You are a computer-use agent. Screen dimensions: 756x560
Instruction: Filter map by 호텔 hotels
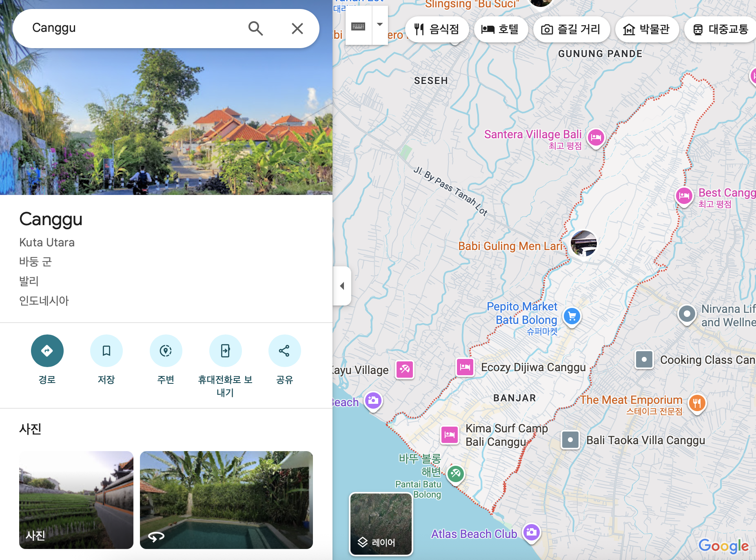pyautogui.click(x=500, y=29)
